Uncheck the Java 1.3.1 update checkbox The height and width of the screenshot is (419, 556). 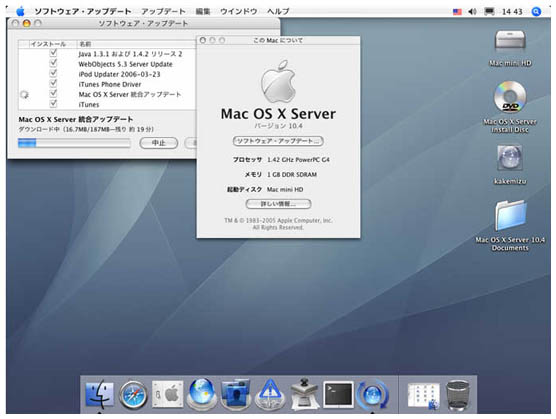click(x=53, y=53)
